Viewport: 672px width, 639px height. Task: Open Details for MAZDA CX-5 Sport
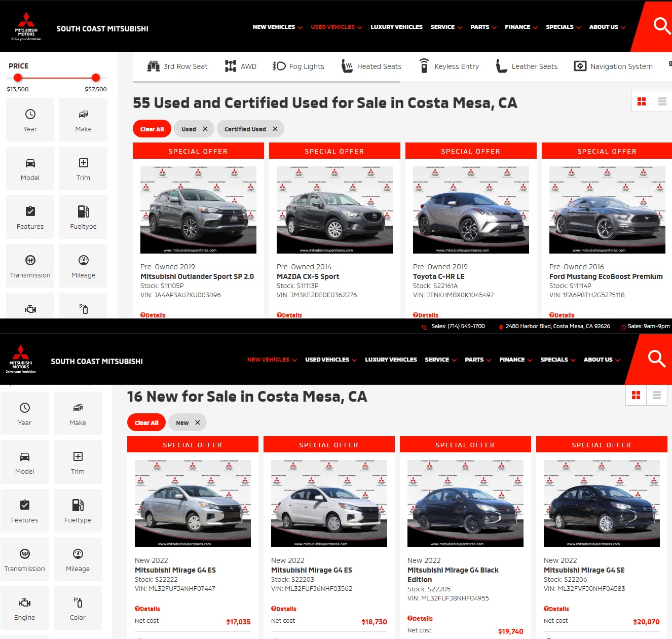289,315
